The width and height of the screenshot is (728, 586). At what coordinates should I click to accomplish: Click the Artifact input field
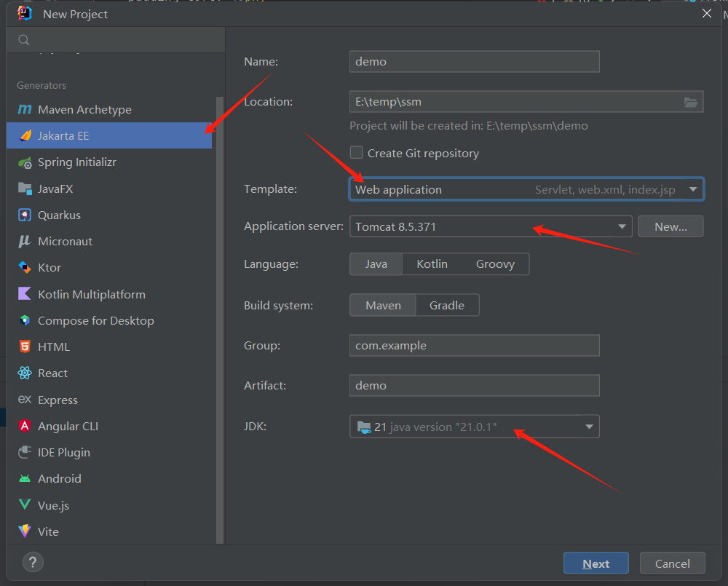475,385
